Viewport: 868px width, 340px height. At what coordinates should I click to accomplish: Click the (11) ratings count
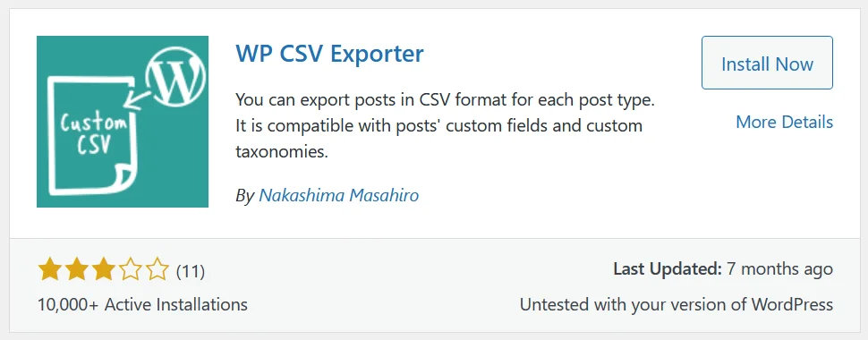191,271
